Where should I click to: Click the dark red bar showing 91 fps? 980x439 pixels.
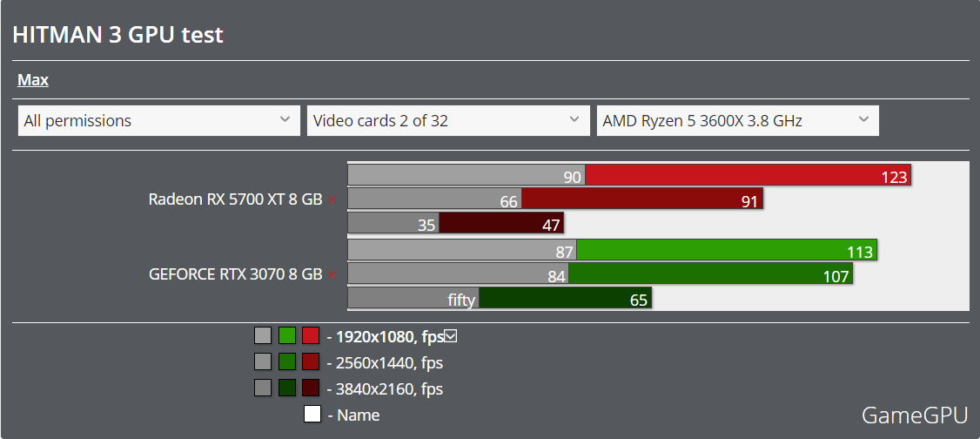[642, 199]
